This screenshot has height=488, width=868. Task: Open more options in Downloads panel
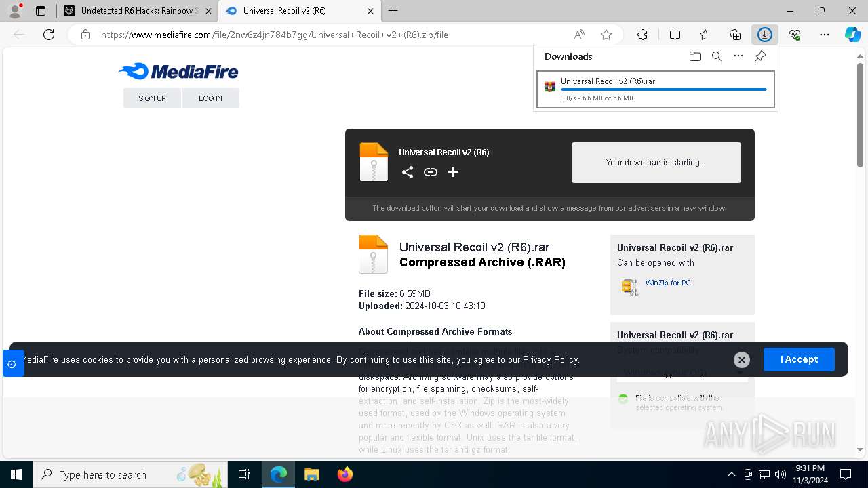(x=738, y=56)
